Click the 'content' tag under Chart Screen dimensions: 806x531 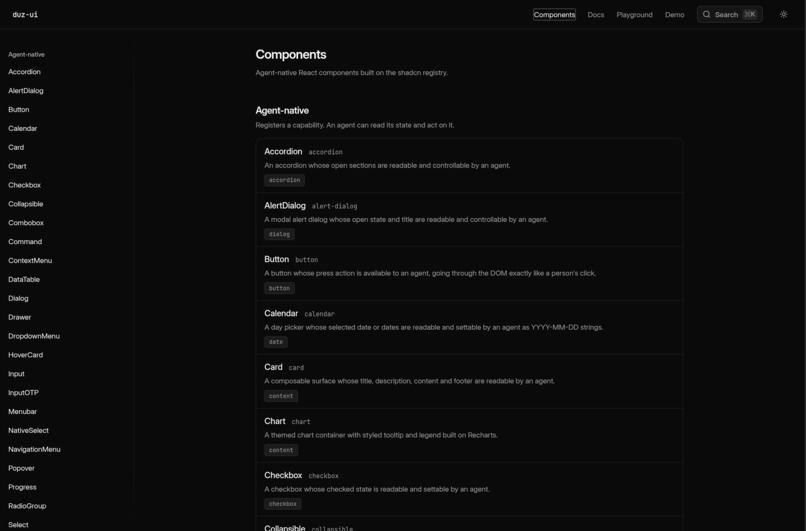(281, 450)
